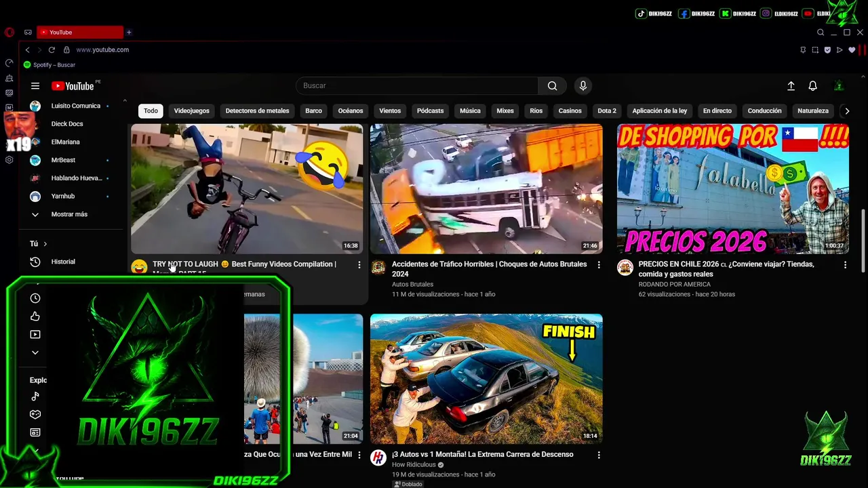
Task: Select the Pódcasts filter chip
Action: pos(430,110)
